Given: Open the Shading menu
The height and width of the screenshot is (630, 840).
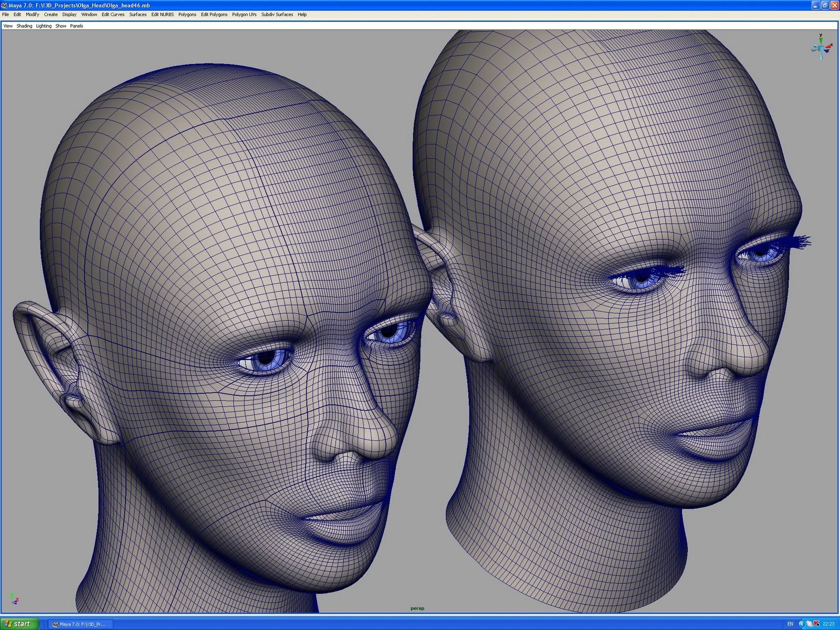Looking at the screenshot, I should (24, 26).
